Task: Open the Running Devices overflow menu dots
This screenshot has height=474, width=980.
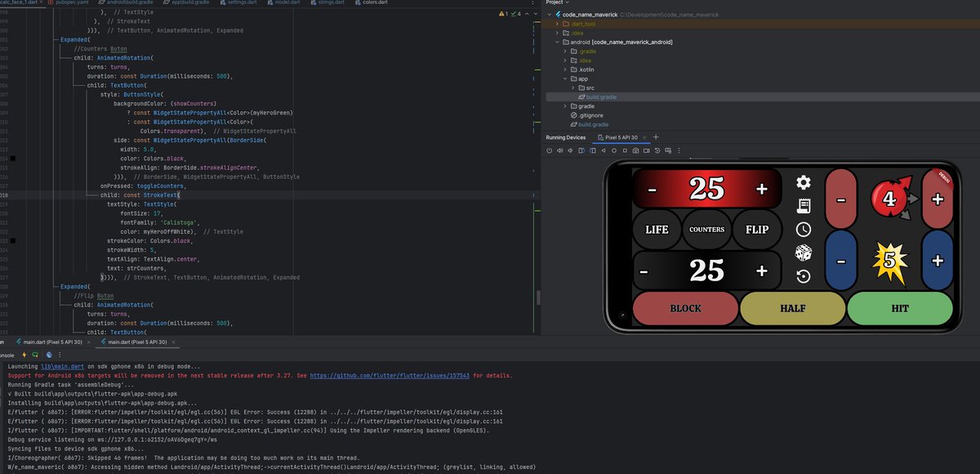Action: 679,151
